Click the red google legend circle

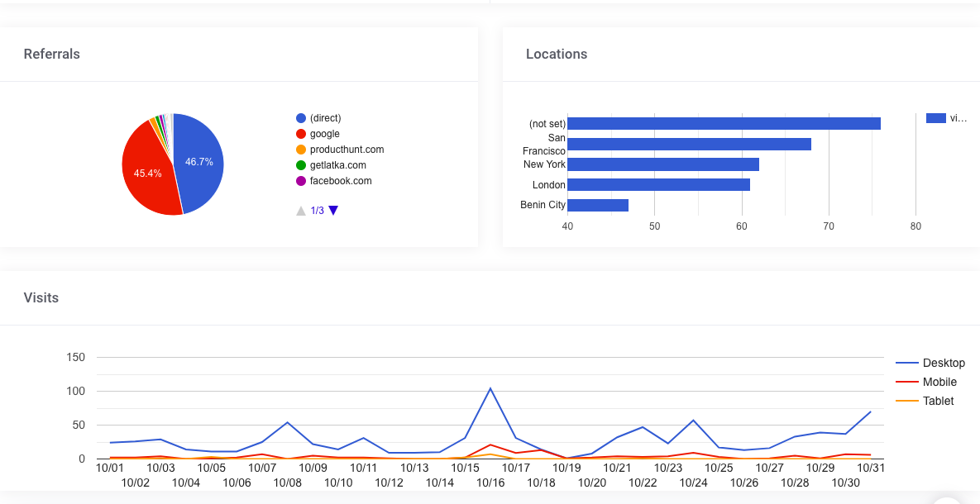[x=301, y=134]
